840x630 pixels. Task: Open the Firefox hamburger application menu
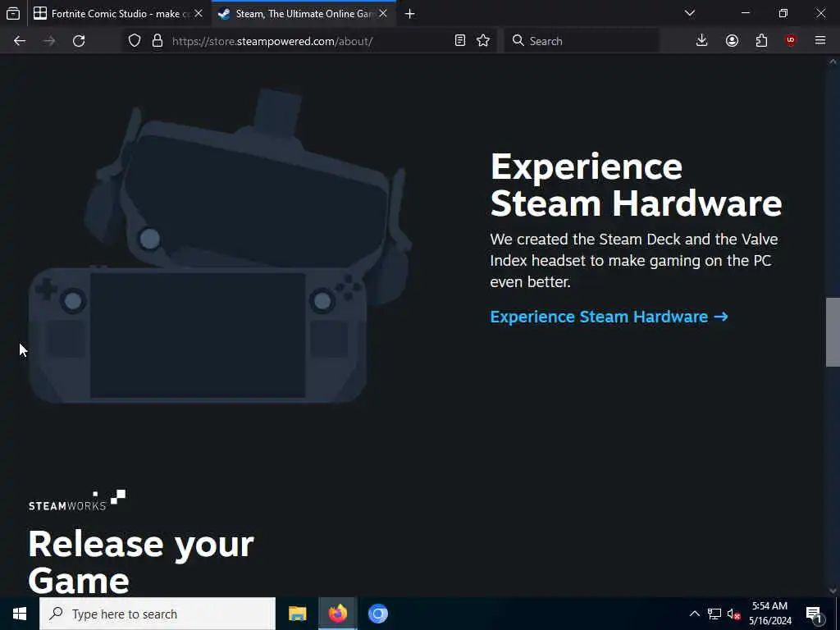(x=820, y=41)
